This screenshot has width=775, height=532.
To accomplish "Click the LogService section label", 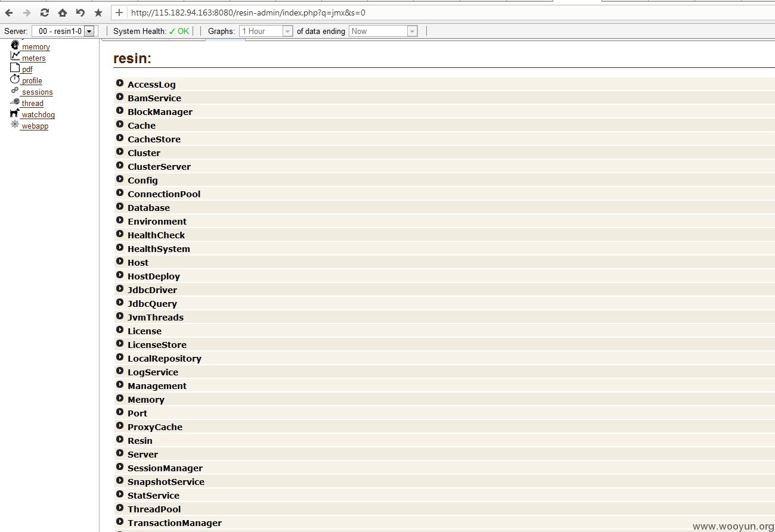I will coord(153,372).
